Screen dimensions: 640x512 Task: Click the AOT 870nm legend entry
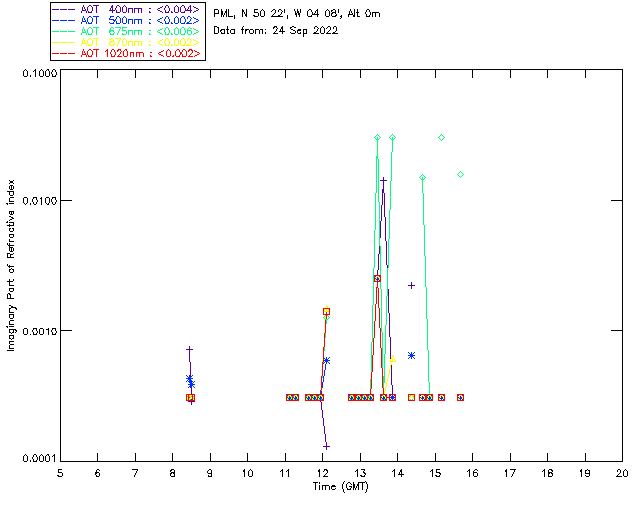(127, 42)
